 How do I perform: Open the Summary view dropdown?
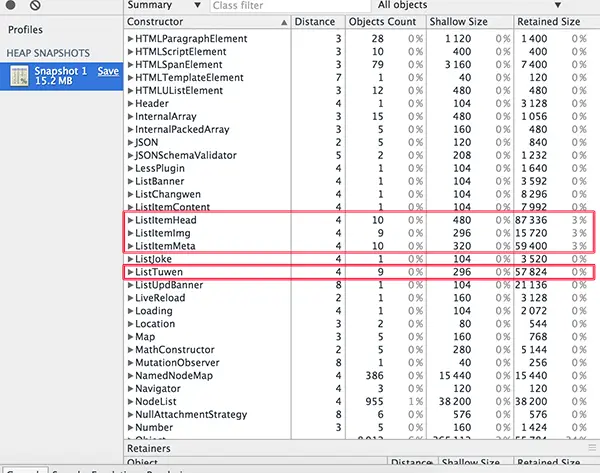click(164, 5)
